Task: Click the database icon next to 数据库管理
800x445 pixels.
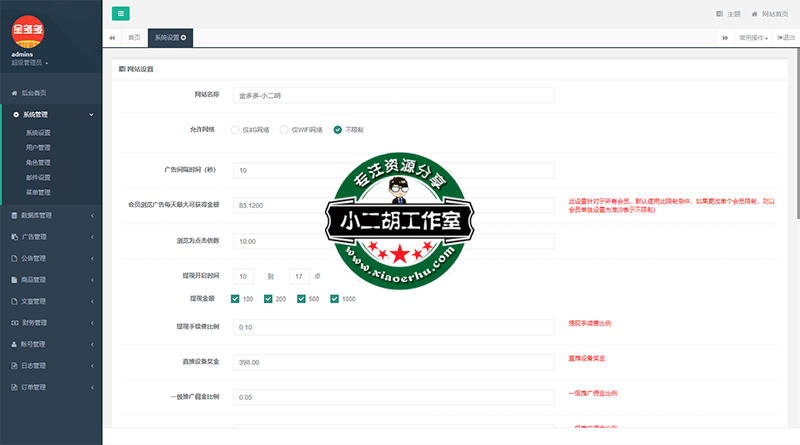Action: [x=13, y=215]
